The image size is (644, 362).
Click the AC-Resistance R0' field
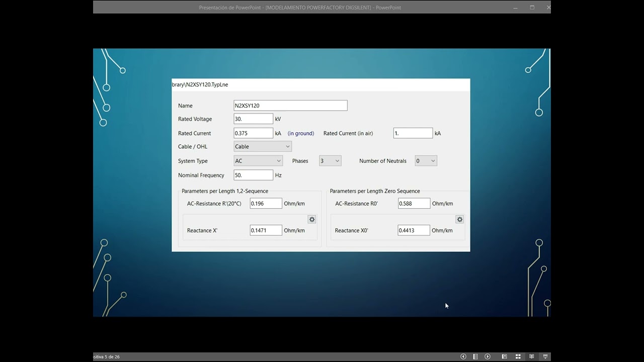pos(414,204)
